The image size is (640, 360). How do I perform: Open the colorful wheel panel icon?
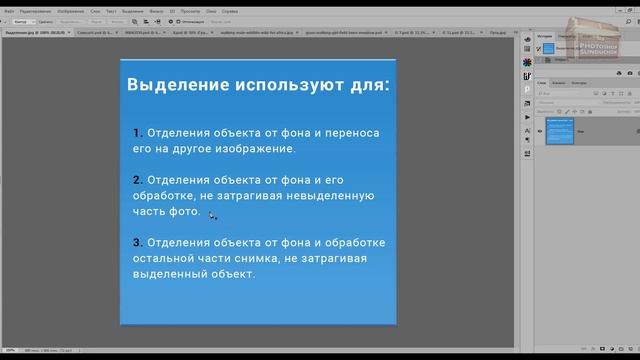[x=527, y=62]
